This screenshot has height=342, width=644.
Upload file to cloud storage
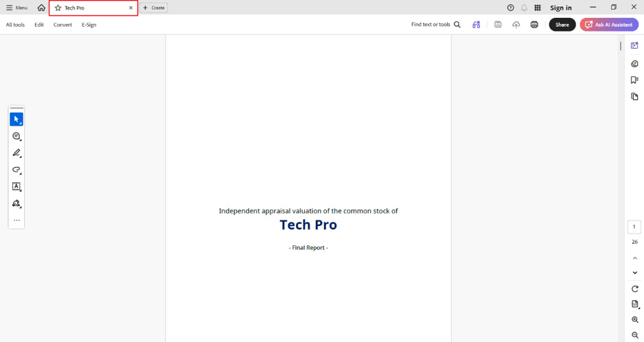click(516, 25)
